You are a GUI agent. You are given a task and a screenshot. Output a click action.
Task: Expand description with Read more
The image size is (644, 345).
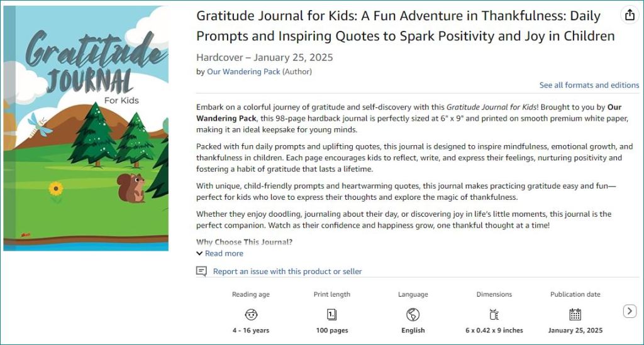click(x=224, y=253)
